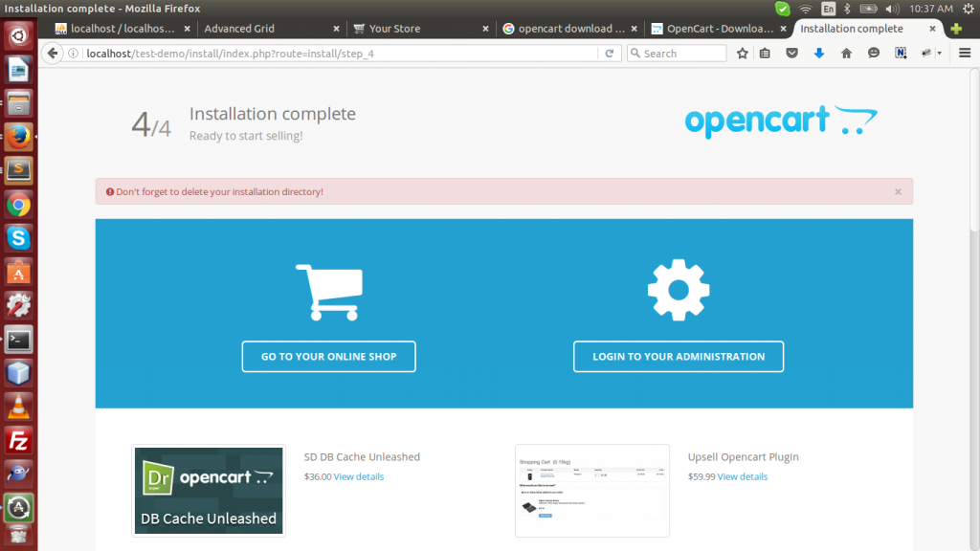The width and height of the screenshot is (980, 551).
Task: Open the downloads arrow icon
Action: point(819,54)
